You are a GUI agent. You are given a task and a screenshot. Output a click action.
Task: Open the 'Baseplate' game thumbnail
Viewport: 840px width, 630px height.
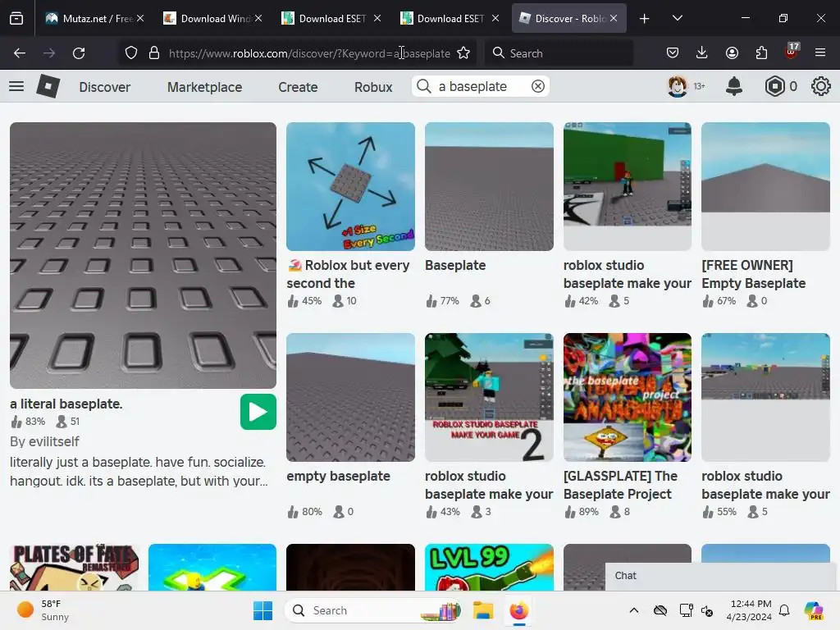(x=489, y=186)
